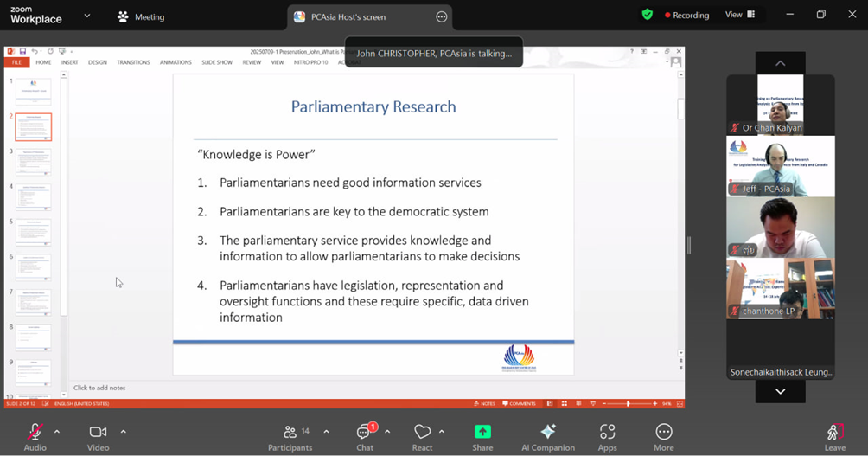Click the PowerPoint Help question mark icon
This screenshot has height=456, width=868.
(x=632, y=51)
